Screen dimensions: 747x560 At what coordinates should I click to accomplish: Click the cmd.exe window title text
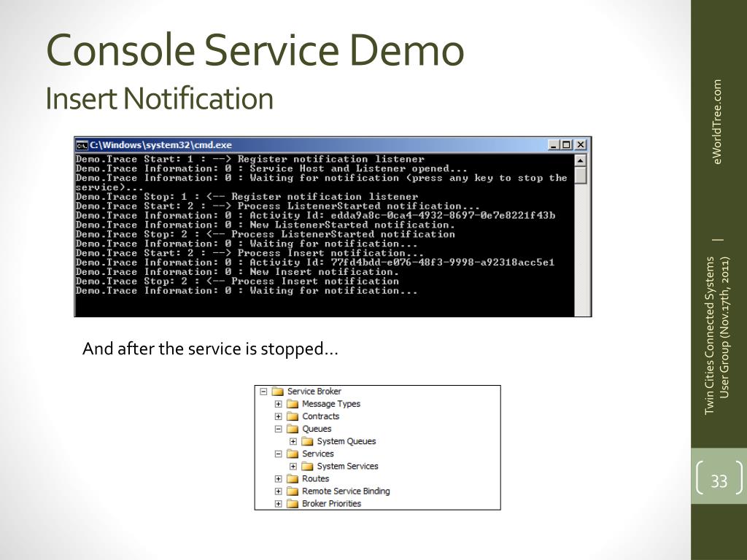[161, 145]
